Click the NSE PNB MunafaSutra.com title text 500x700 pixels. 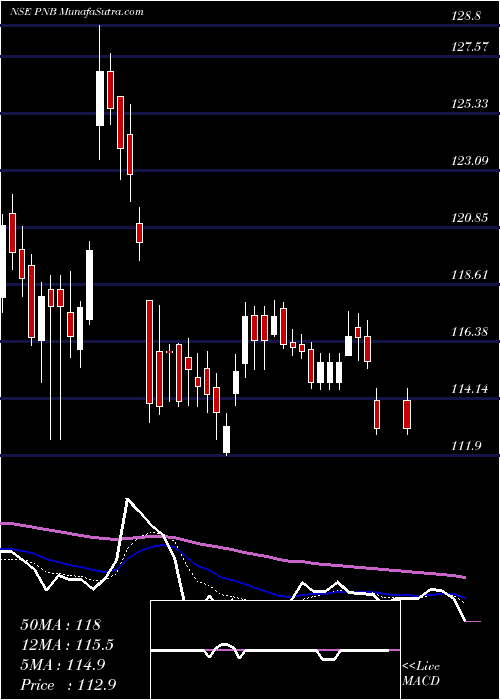click(77, 12)
